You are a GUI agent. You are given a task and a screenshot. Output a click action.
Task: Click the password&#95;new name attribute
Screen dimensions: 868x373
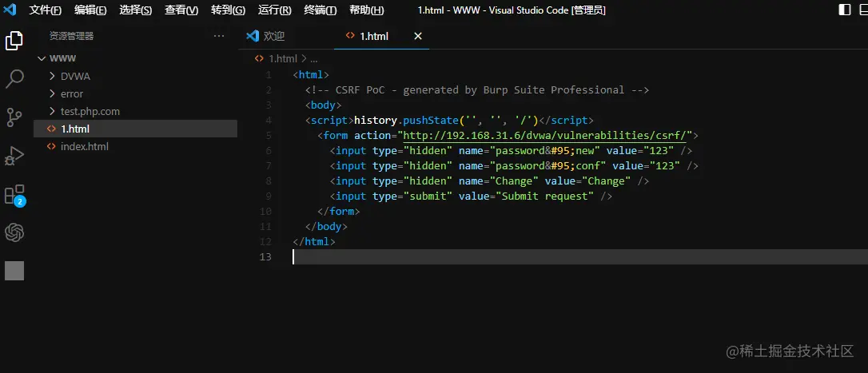coord(530,150)
